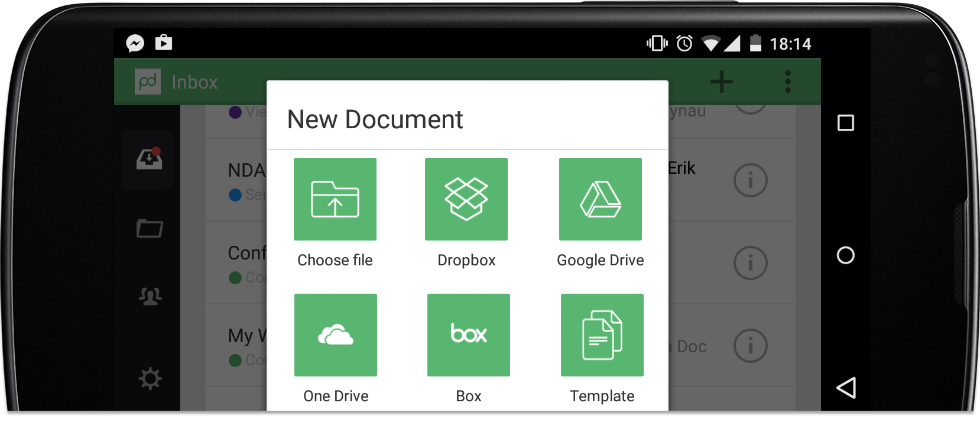Open Google Drive import option
The height and width of the screenshot is (432, 980).
click(x=600, y=199)
